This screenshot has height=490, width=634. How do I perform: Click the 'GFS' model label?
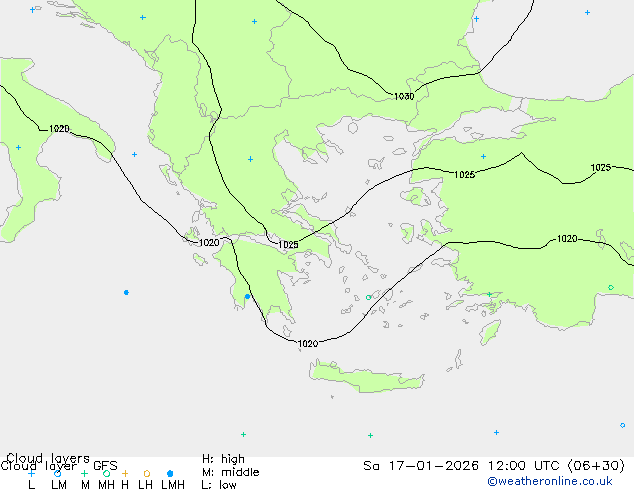[x=105, y=466]
